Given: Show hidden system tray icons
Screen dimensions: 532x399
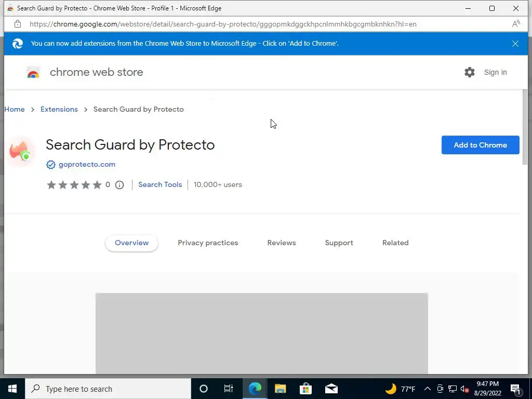Looking at the screenshot, I should coord(428,389).
